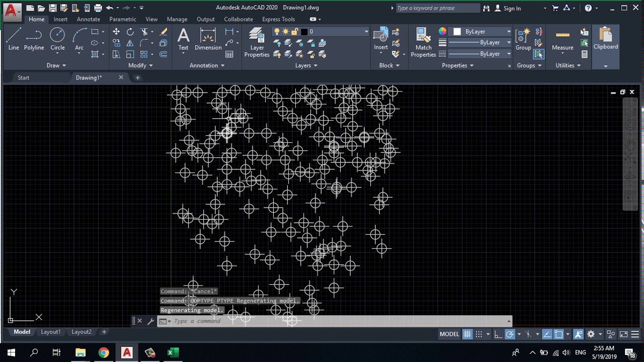Click the Plot printer icon
Viewport: 644px width, 362px height.
tap(98, 8)
